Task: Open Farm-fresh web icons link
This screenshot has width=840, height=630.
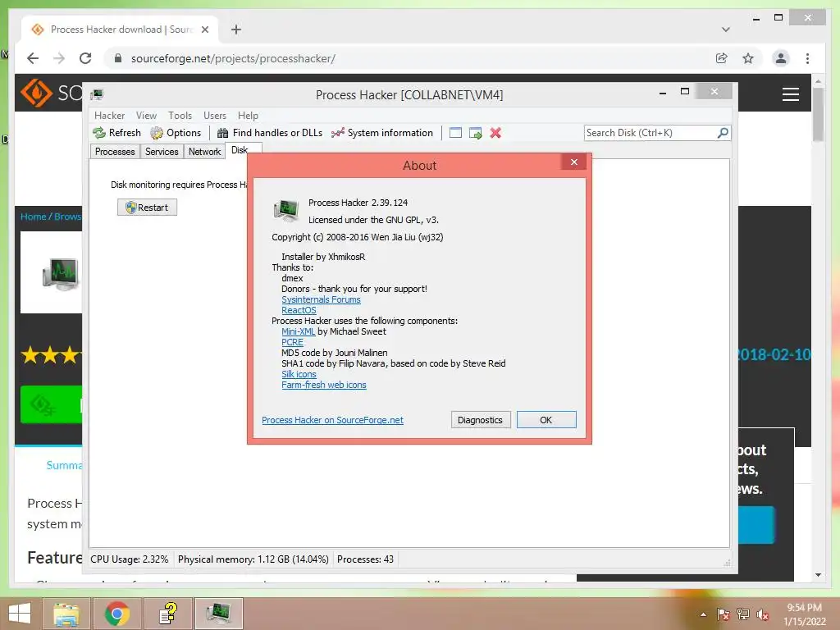Action: 324,386
